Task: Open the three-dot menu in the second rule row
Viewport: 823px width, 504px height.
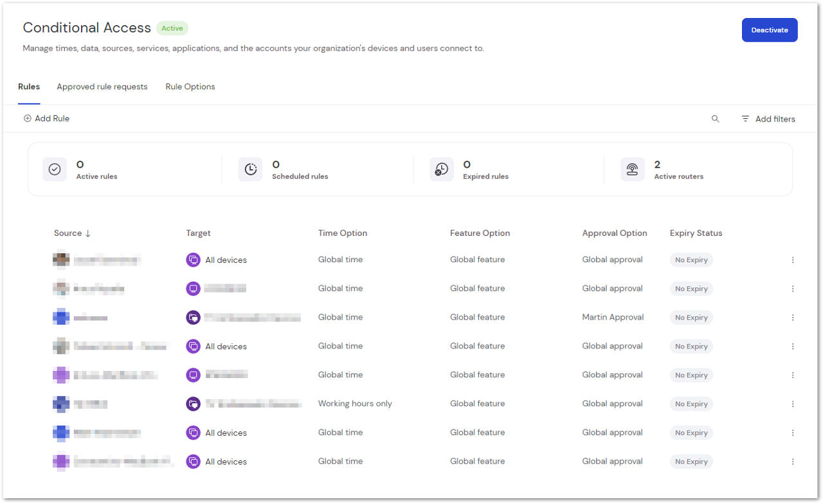Action: click(793, 289)
